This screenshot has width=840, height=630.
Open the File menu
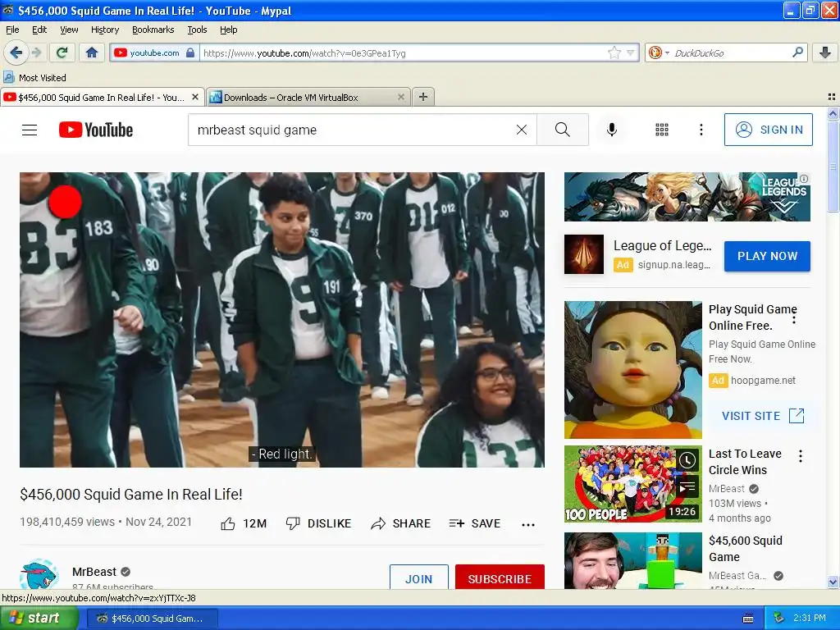[x=12, y=30]
